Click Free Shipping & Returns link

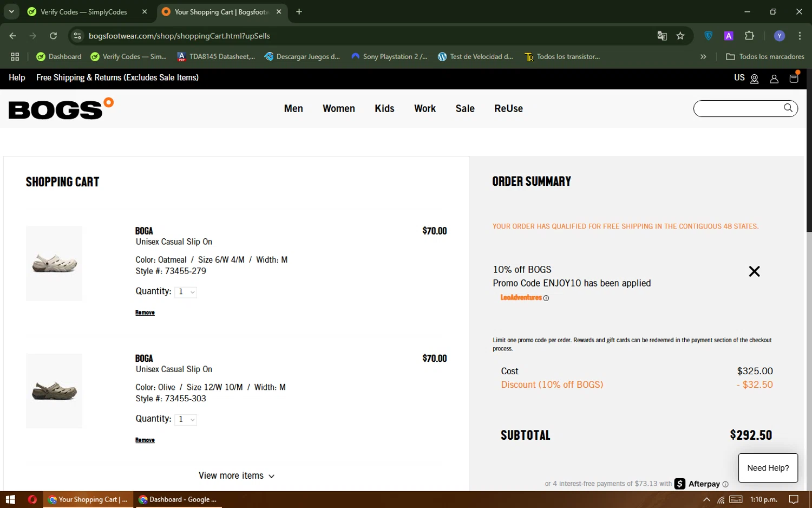pos(117,77)
